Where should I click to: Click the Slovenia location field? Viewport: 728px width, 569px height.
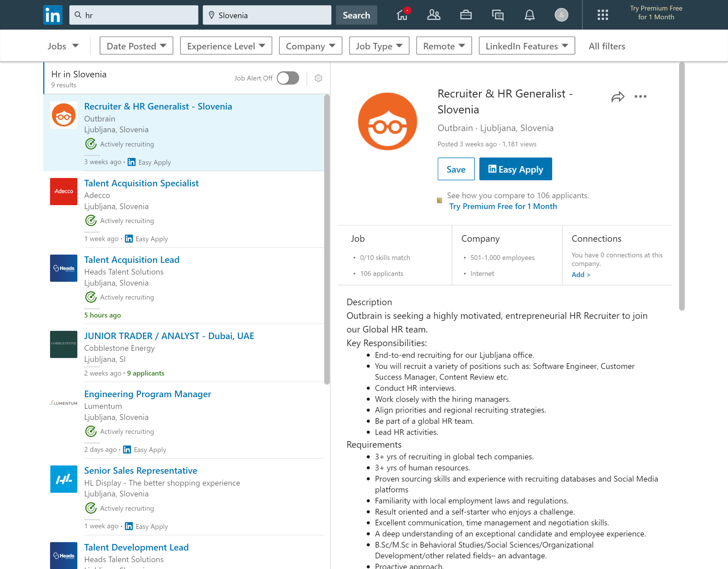(267, 15)
